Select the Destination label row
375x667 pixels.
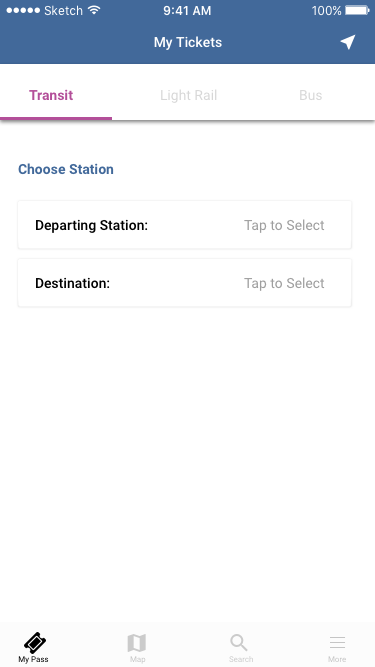(185, 283)
